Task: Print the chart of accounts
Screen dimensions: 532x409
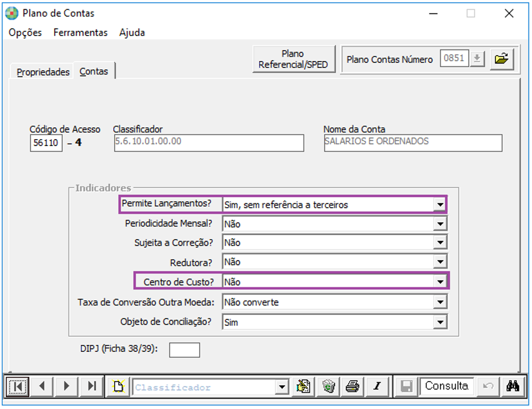Action: (353, 386)
